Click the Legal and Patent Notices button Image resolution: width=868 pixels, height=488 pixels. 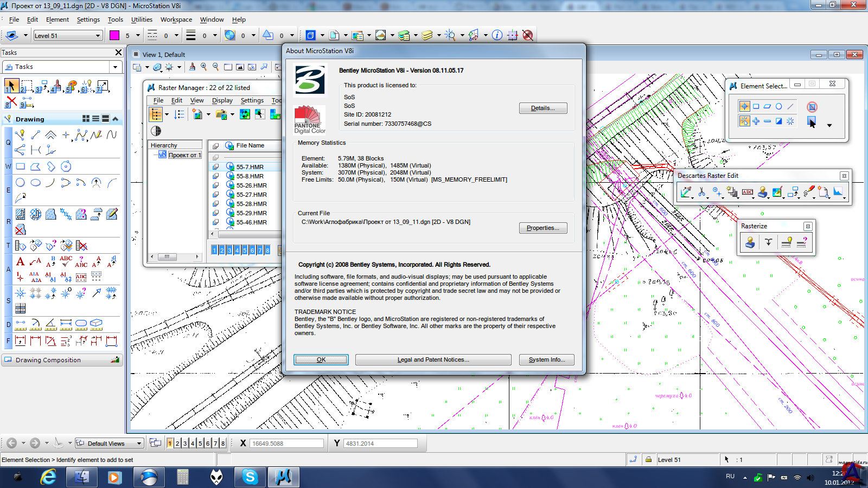433,359
